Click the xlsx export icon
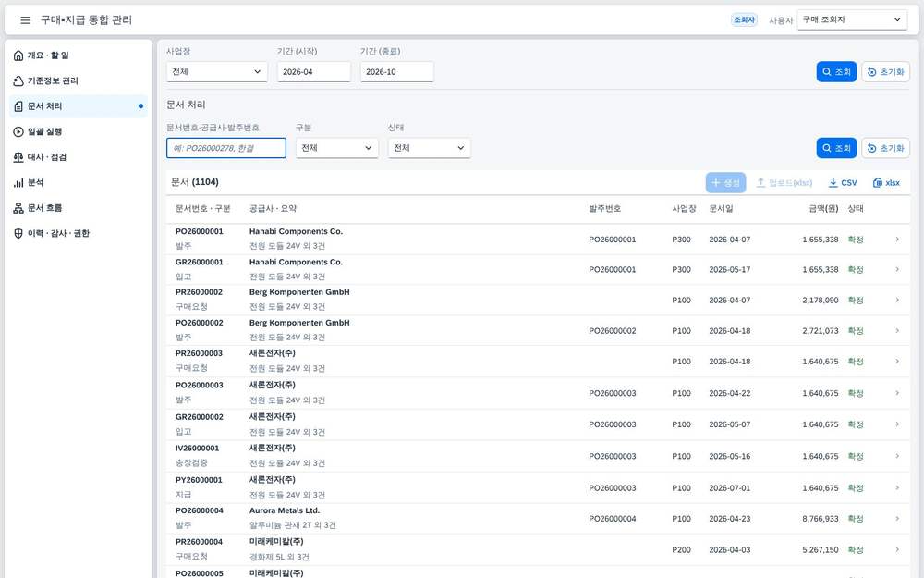924x578 pixels. tap(877, 183)
